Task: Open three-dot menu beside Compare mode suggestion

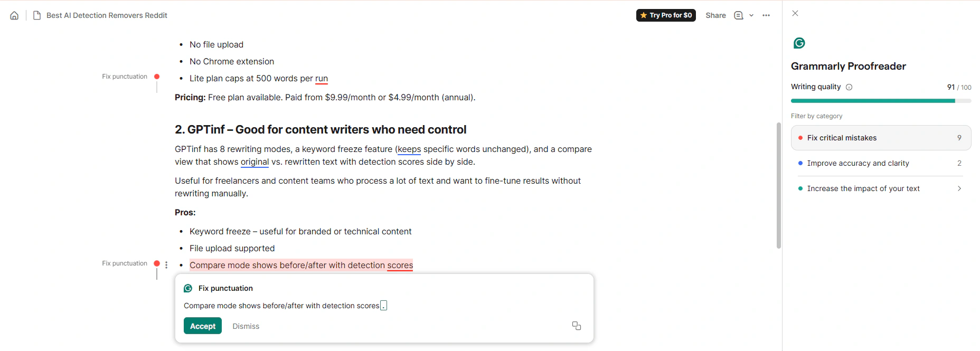Action: [166, 265]
